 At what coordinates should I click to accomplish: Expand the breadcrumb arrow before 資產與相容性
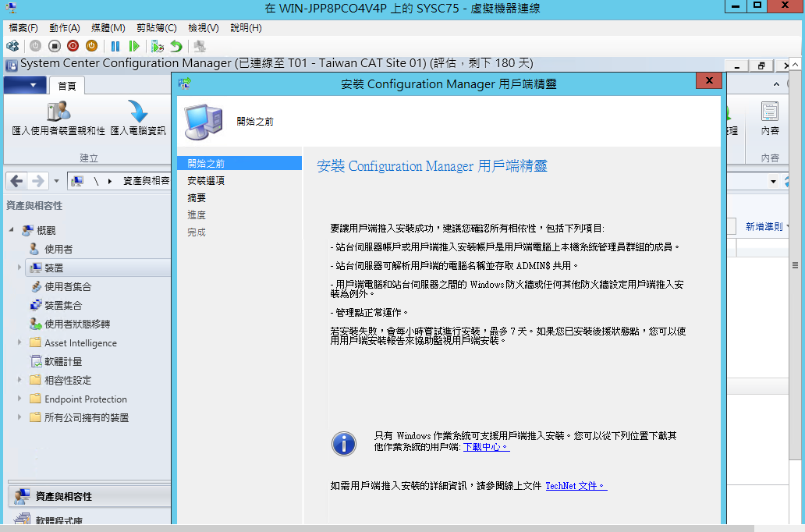click(x=110, y=181)
